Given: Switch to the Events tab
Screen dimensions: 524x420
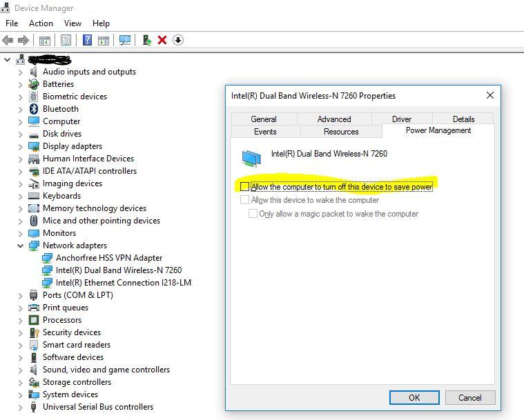Looking at the screenshot, I should (x=265, y=132).
